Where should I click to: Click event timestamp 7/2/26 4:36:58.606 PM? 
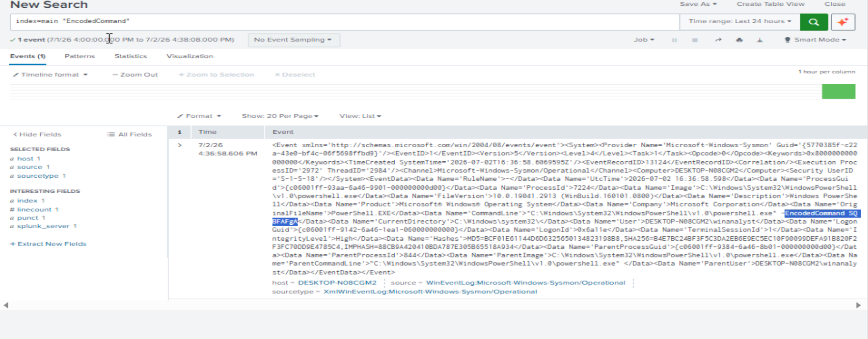pos(228,150)
